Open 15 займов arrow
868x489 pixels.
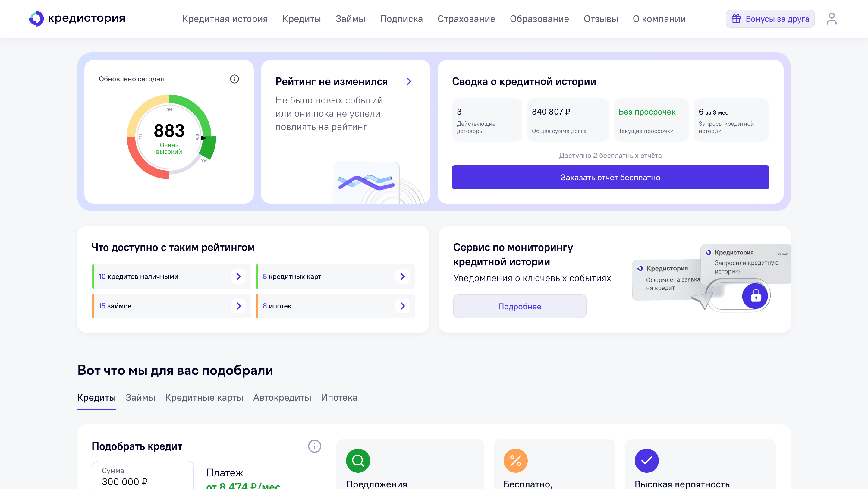click(x=239, y=306)
